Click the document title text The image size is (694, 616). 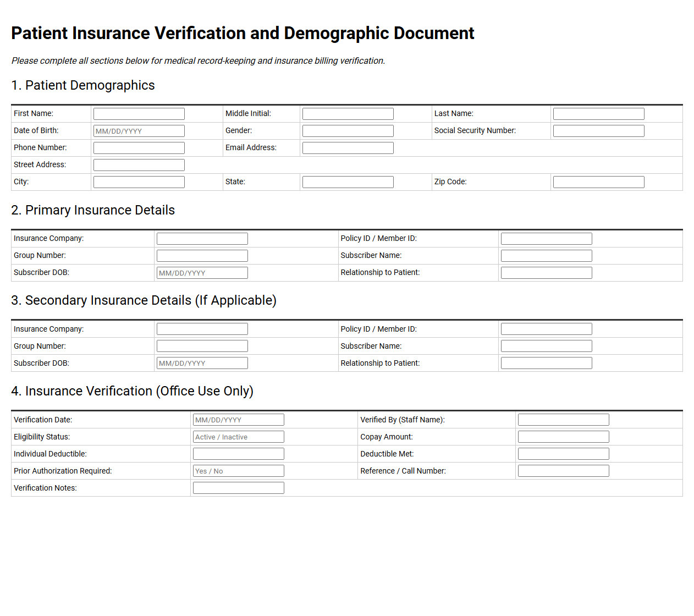click(x=243, y=33)
